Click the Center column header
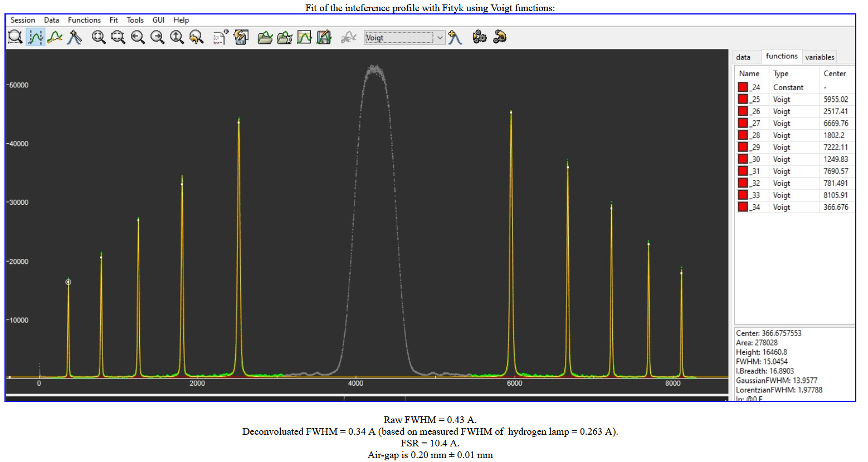 click(x=835, y=73)
